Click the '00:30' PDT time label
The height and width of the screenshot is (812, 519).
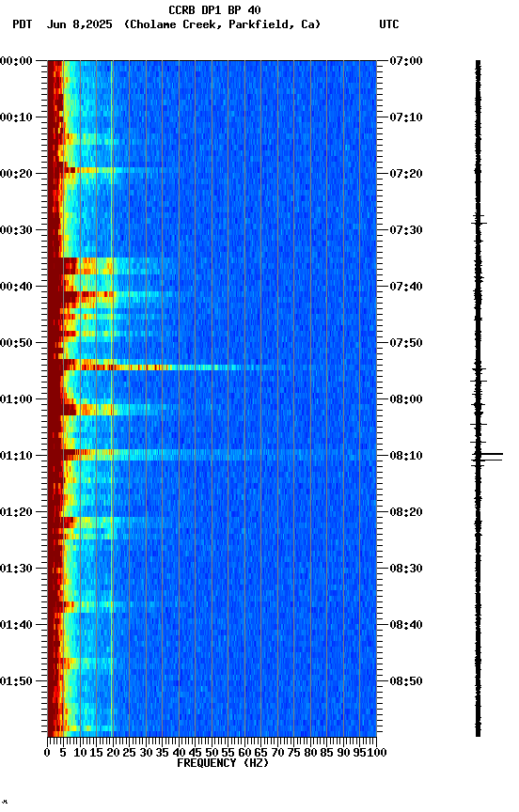[x=16, y=230]
